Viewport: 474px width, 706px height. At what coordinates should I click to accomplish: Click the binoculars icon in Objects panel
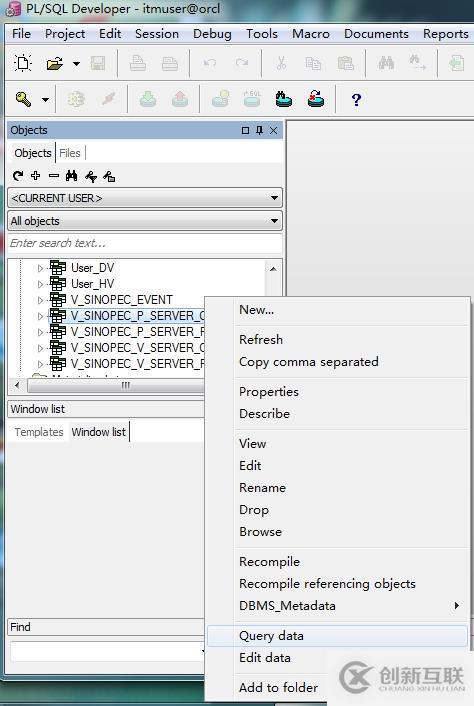[72, 176]
